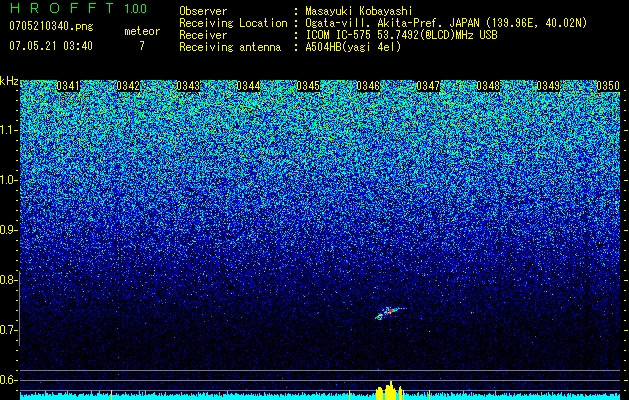Click the 0347 time marker
629x400 pixels.
tap(428, 86)
